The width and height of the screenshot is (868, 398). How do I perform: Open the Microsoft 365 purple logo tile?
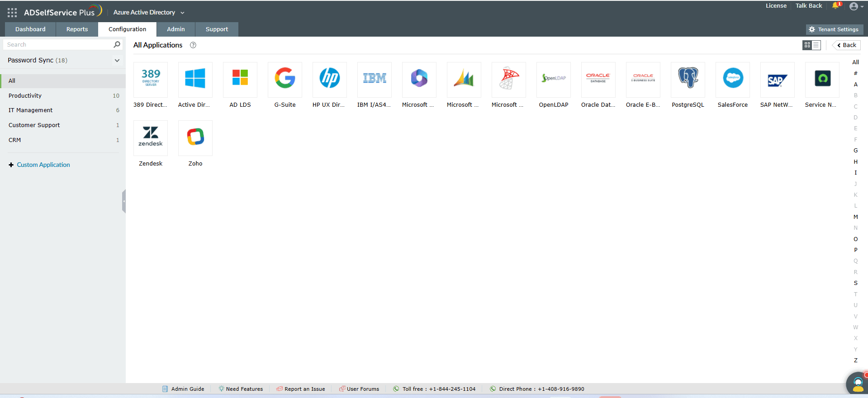[419, 80]
